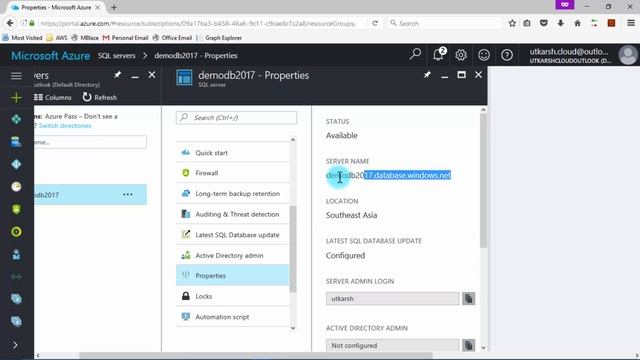Open portal settings gear icon

pos(461,55)
